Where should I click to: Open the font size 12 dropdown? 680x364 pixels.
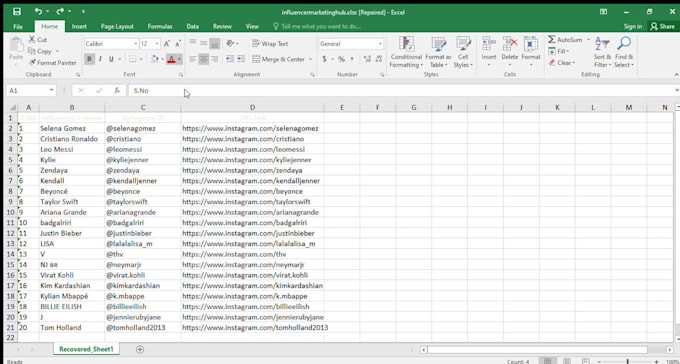click(x=157, y=44)
